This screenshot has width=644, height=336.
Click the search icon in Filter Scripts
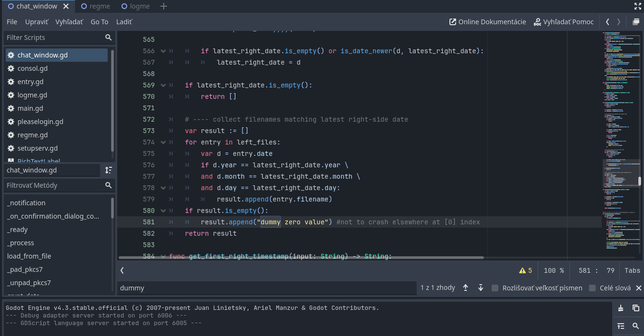click(x=109, y=38)
